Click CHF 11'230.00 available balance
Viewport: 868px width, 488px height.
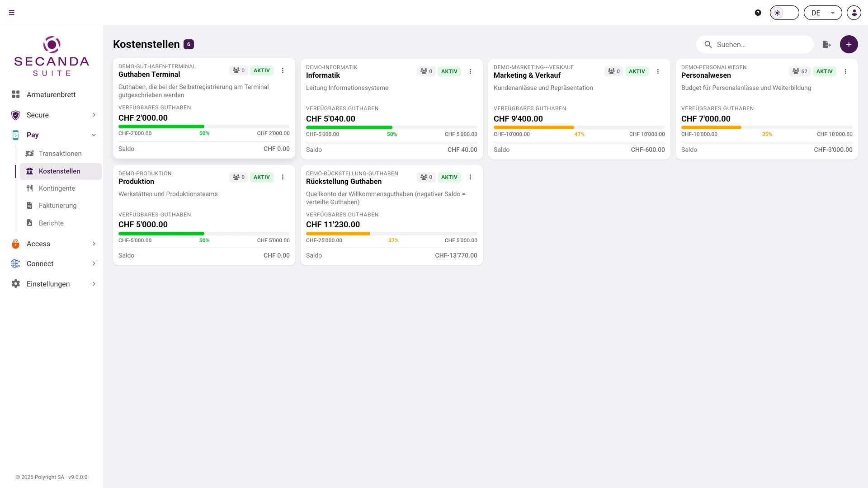333,225
